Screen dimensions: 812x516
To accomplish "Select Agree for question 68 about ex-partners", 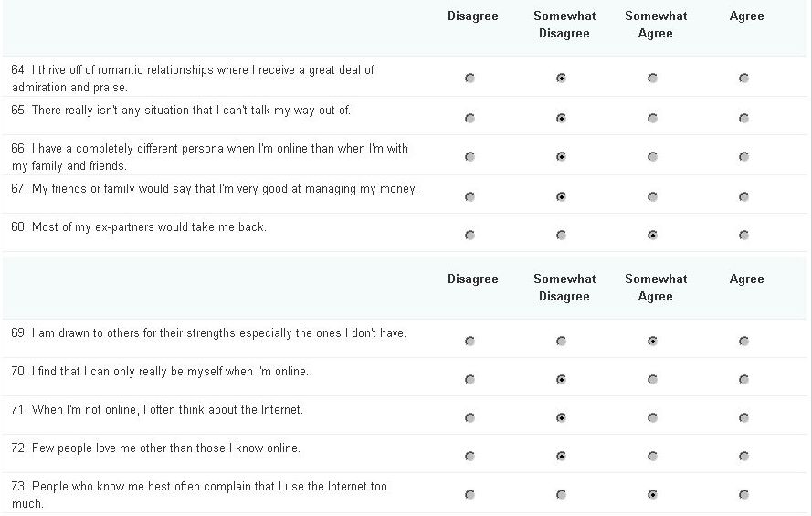I will [743, 236].
